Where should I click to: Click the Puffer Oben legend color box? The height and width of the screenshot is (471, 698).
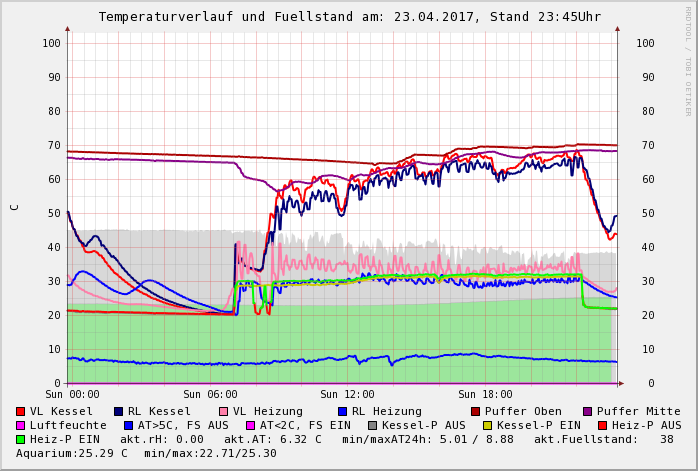tap(475, 411)
